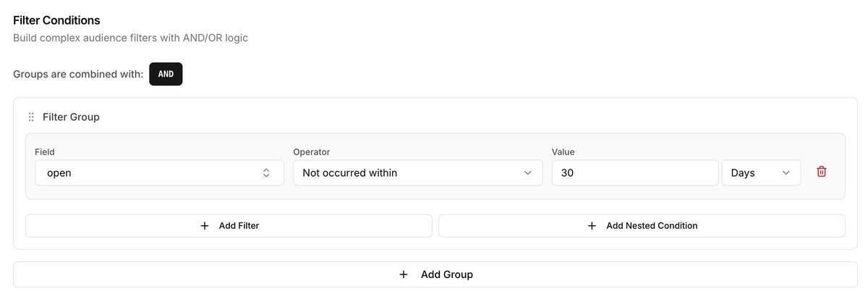Click the chevron arrow next to Days

click(x=786, y=173)
